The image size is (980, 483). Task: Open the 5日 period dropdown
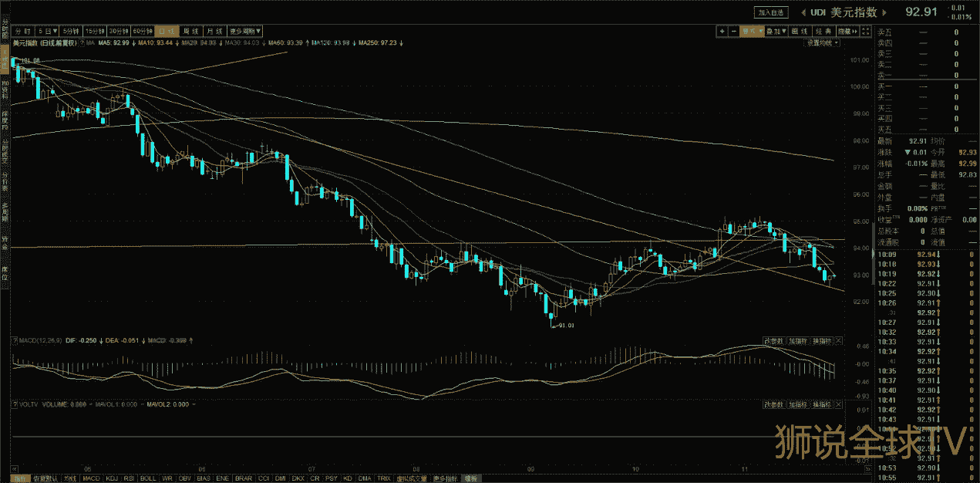[x=49, y=31]
